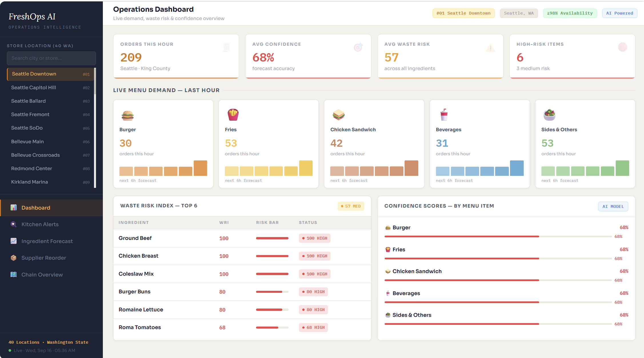Click the Kitchen Alerts magnifier icon
Viewport: 644px width, 358px height.
pyautogui.click(x=13, y=224)
